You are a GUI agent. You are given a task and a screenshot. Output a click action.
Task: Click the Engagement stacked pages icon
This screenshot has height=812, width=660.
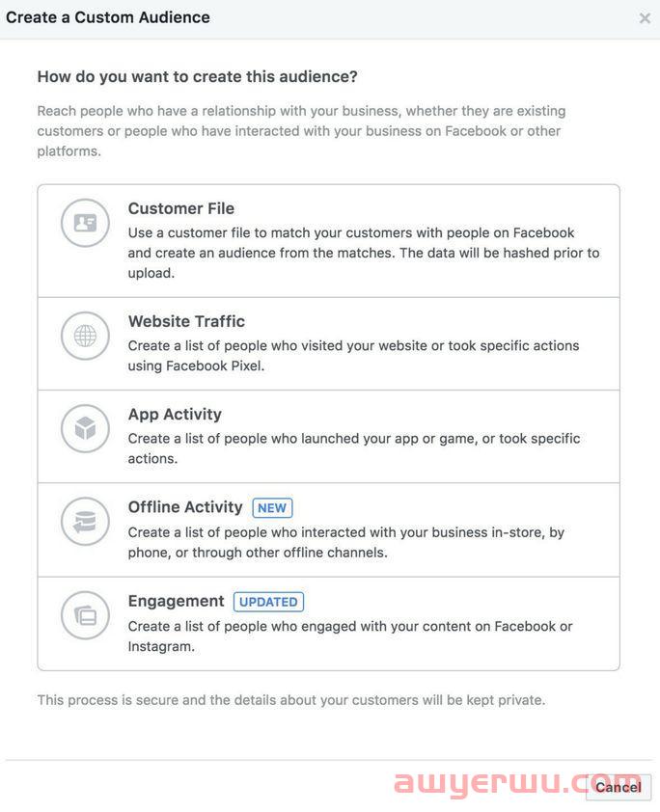coord(85,615)
